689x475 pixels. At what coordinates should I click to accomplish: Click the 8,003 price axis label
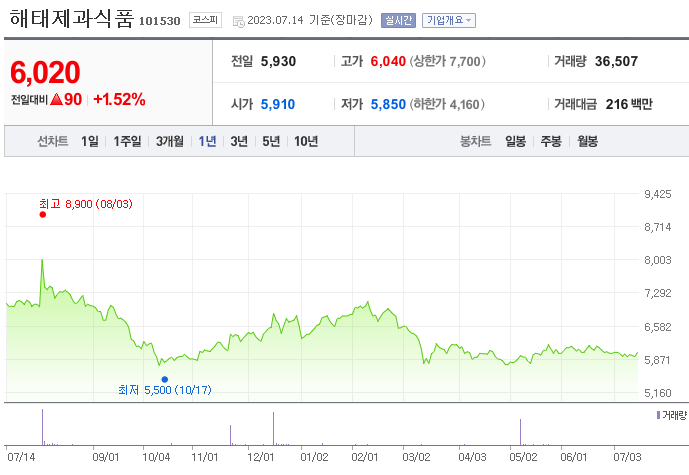click(x=658, y=260)
